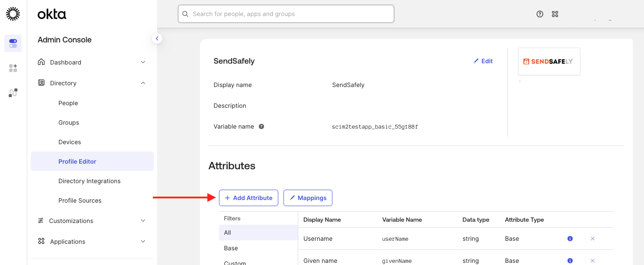This screenshot has width=644, height=265.
Task: Remove the Username attribute with the X
Action: pyautogui.click(x=592, y=239)
